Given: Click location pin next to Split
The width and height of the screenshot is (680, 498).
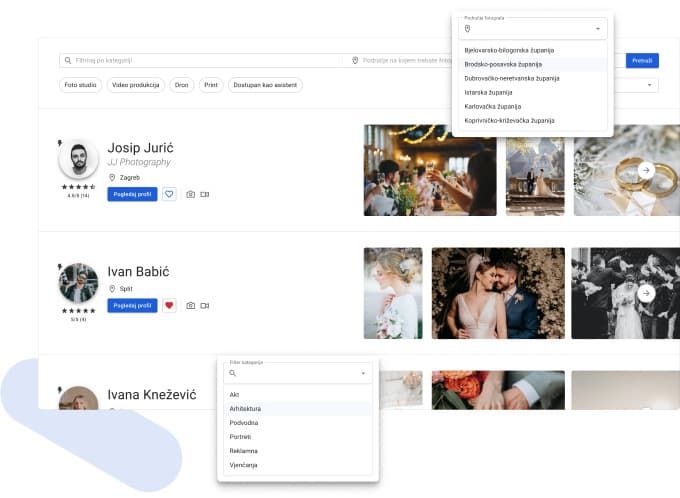Looking at the screenshot, I should pyautogui.click(x=112, y=288).
